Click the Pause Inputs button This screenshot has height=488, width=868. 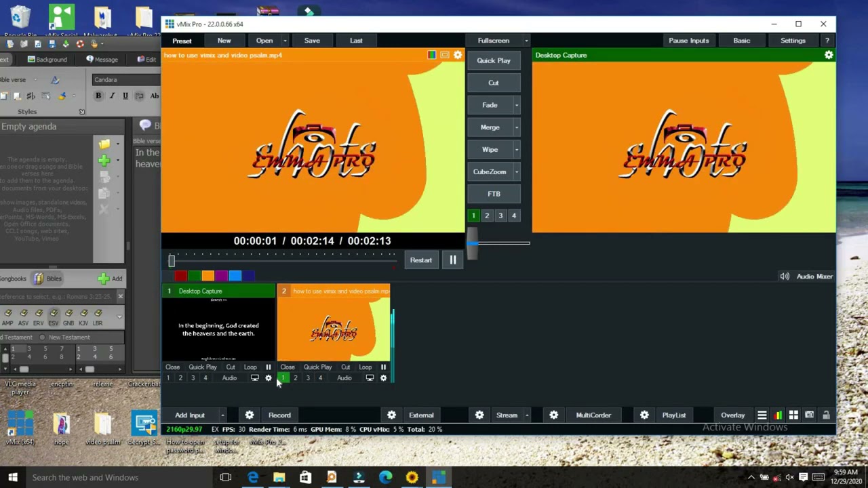click(x=689, y=41)
